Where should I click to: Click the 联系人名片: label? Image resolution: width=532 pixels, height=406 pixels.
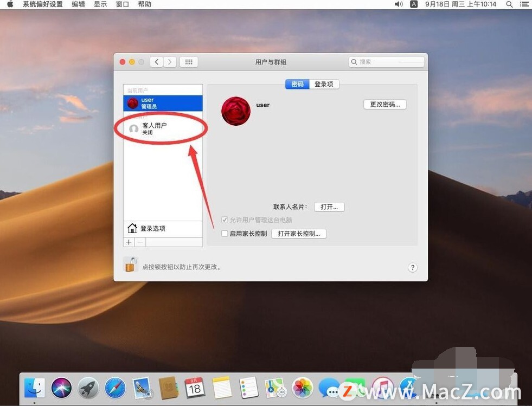point(290,207)
